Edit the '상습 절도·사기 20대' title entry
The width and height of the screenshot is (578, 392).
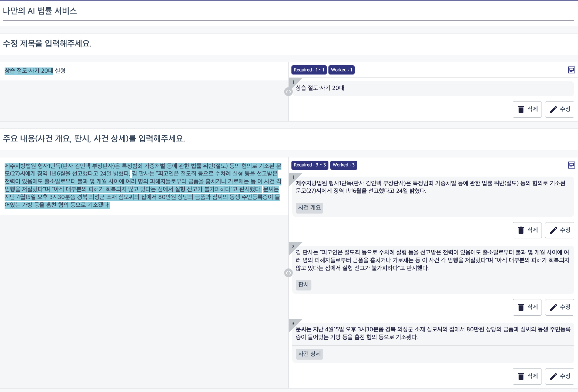pos(559,109)
